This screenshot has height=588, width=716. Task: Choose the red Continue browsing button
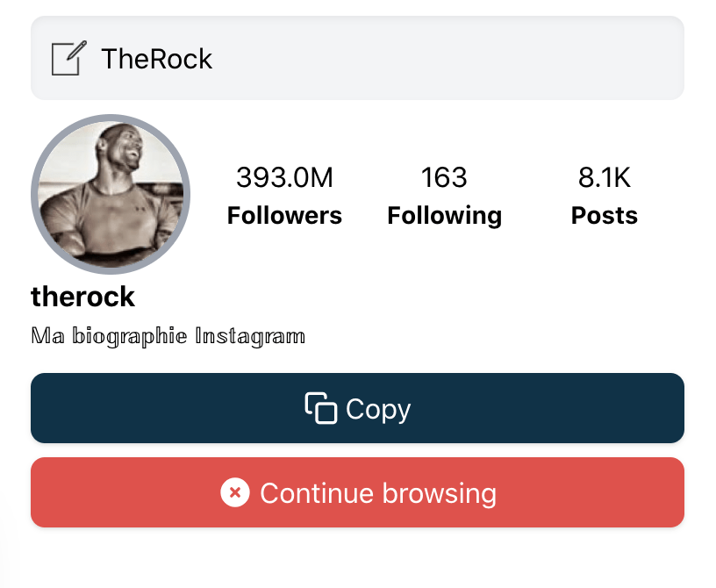click(x=357, y=492)
